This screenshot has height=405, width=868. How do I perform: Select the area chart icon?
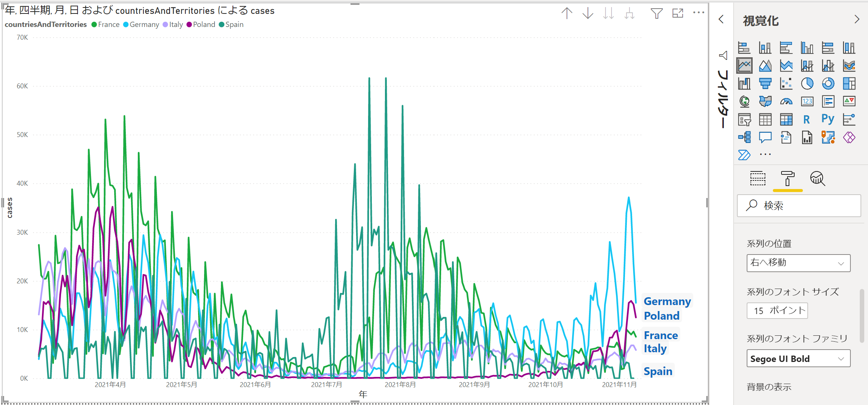[765, 66]
